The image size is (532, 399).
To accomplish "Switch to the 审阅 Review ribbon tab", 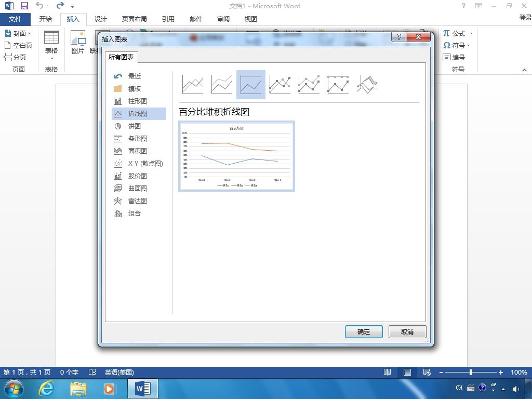I will coord(223,19).
